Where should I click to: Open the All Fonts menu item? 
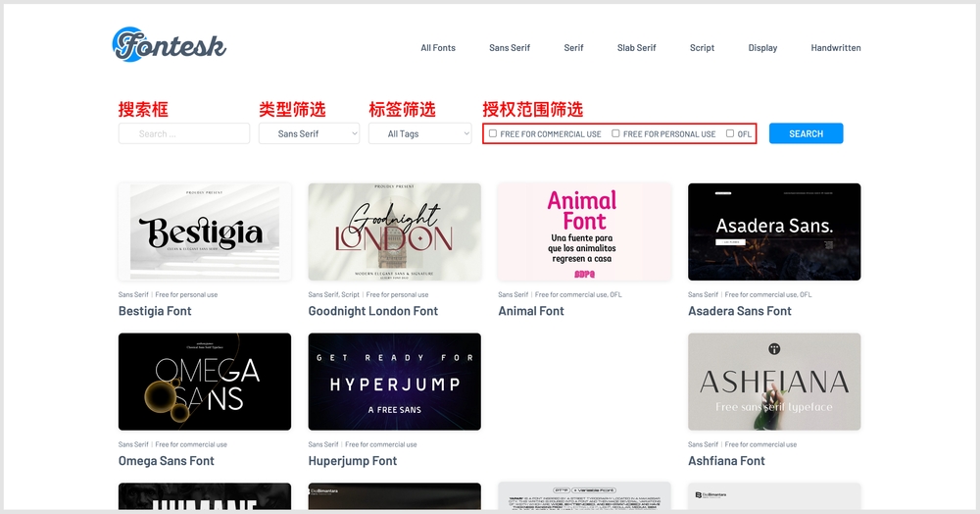click(438, 48)
